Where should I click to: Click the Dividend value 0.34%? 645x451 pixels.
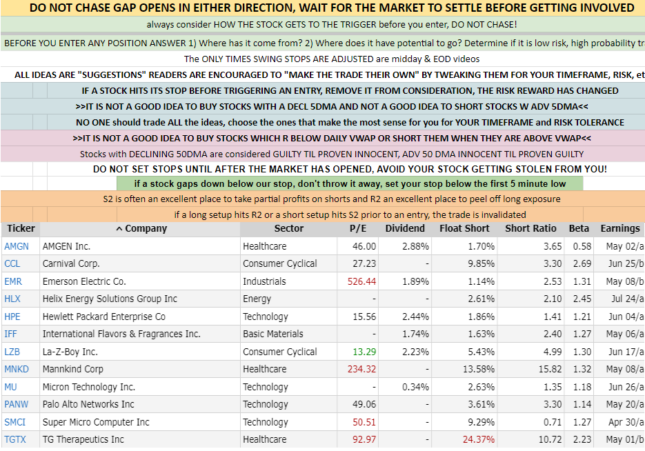point(415,387)
